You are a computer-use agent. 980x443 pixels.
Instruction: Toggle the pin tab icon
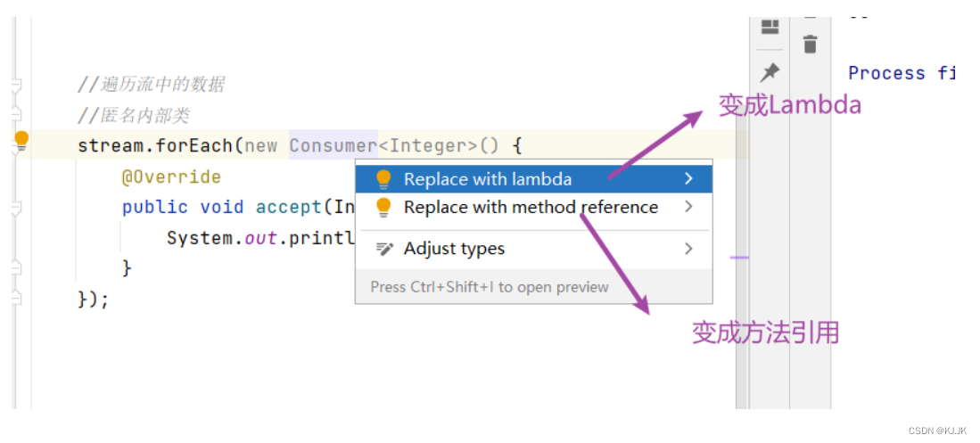point(770,72)
